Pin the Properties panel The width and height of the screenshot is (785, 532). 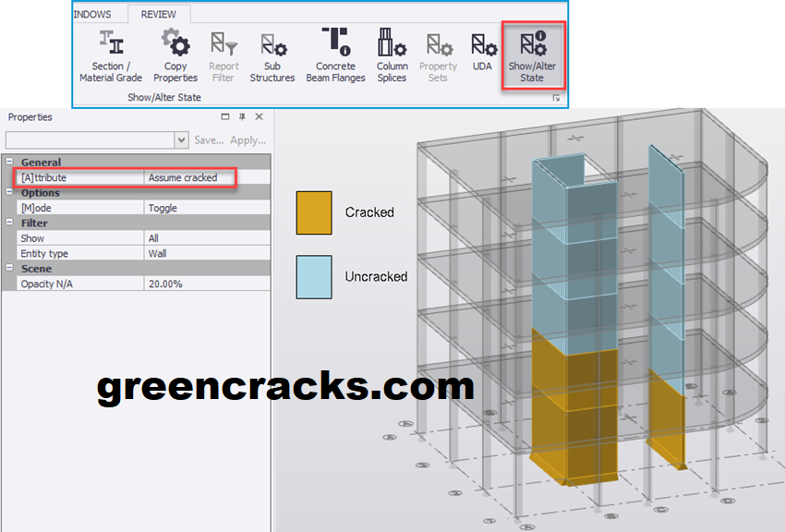point(242,116)
